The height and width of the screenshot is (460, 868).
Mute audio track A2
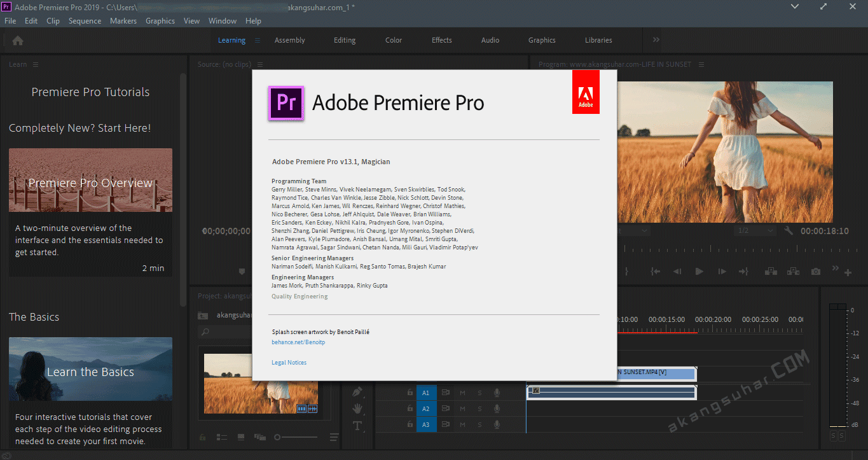coord(463,408)
